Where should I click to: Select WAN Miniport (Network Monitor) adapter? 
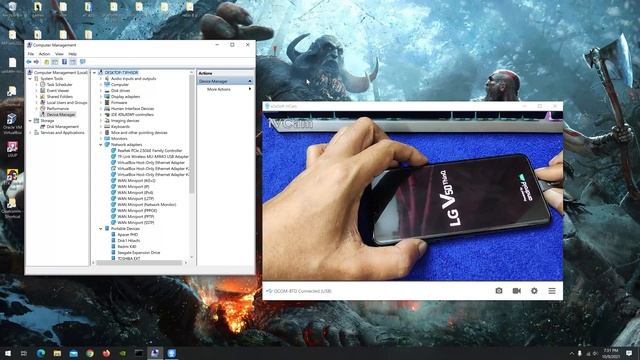click(147, 204)
